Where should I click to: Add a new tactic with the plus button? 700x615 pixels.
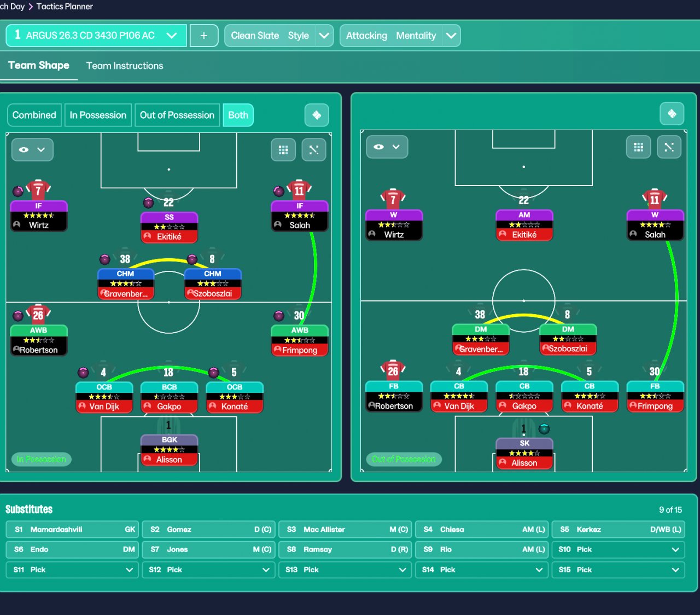(x=204, y=36)
